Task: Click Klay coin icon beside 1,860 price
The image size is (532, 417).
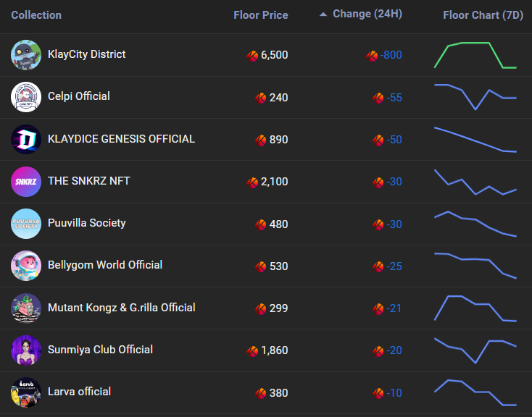Action: (x=252, y=351)
